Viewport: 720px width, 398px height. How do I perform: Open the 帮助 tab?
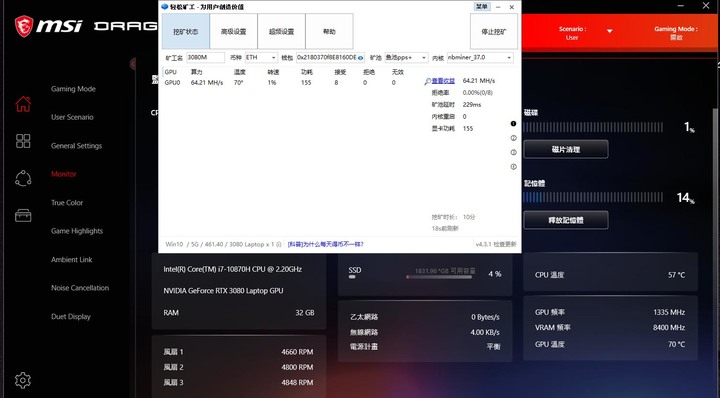click(x=329, y=31)
